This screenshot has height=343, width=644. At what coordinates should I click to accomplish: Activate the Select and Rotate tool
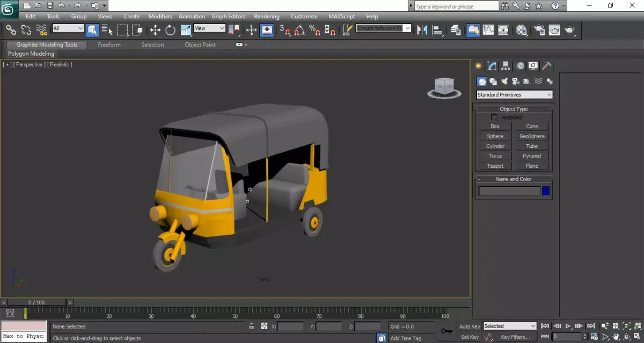tap(171, 29)
